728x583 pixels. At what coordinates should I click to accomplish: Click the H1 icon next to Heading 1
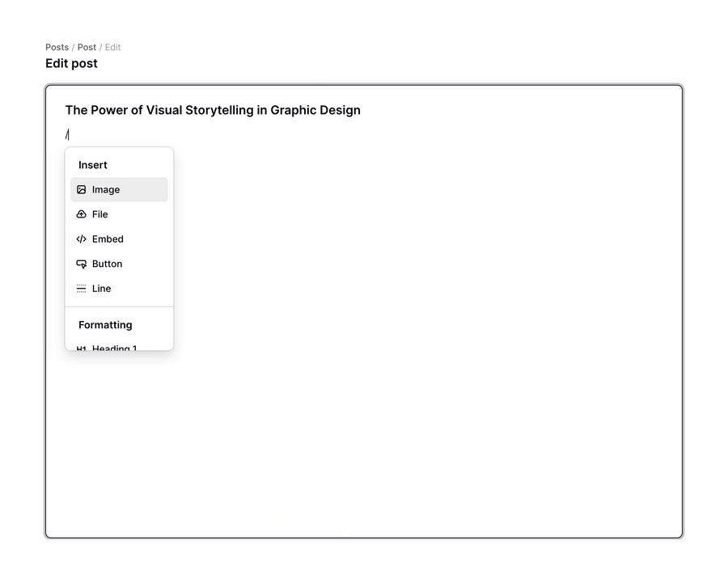[83, 348]
